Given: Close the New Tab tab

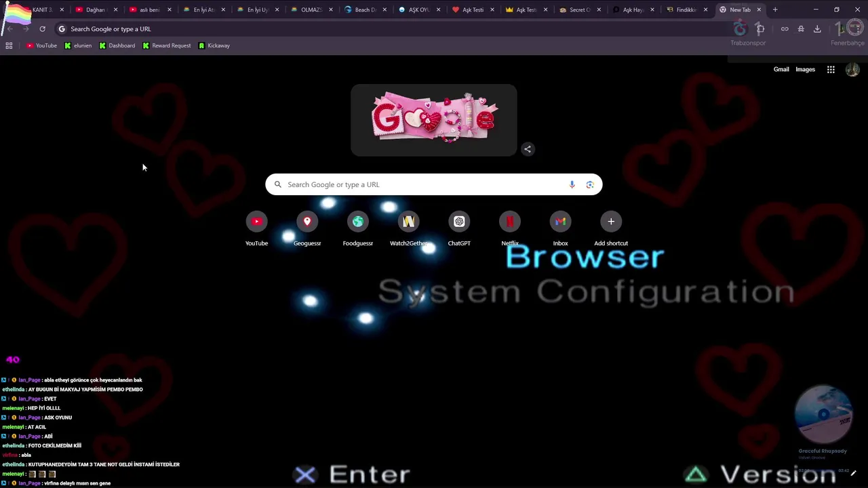Looking at the screenshot, I should pyautogui.click(x=759, y=9).
